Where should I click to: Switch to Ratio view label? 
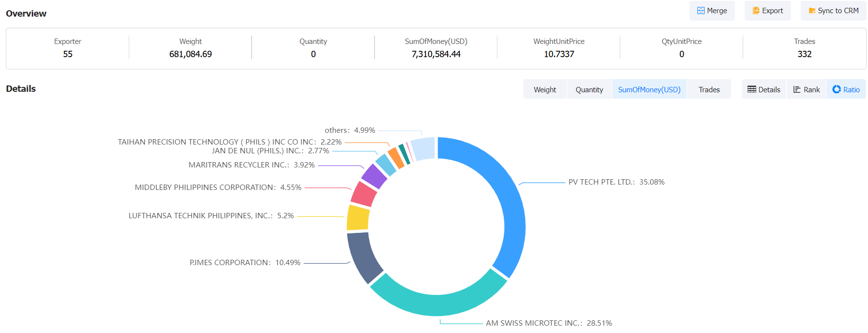851,90
